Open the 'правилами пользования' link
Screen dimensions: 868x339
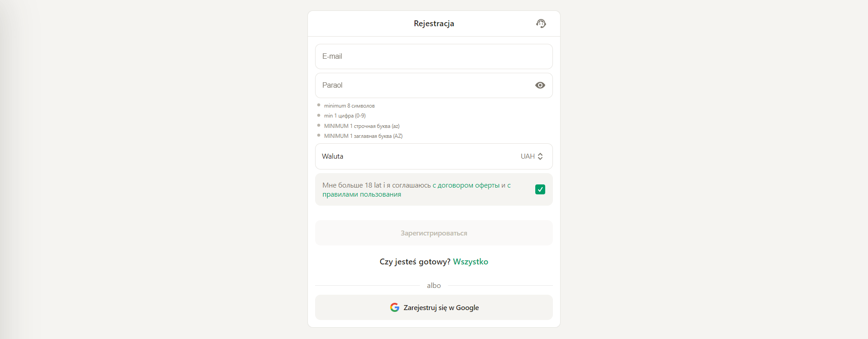(x=362, y=194)
